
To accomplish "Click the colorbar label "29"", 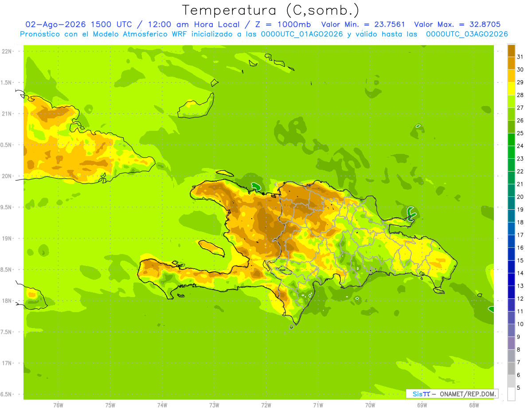I will tap(520, 82).
